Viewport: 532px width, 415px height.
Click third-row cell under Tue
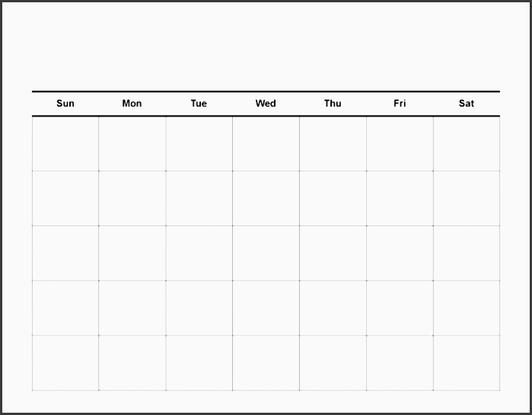(199, 253)
